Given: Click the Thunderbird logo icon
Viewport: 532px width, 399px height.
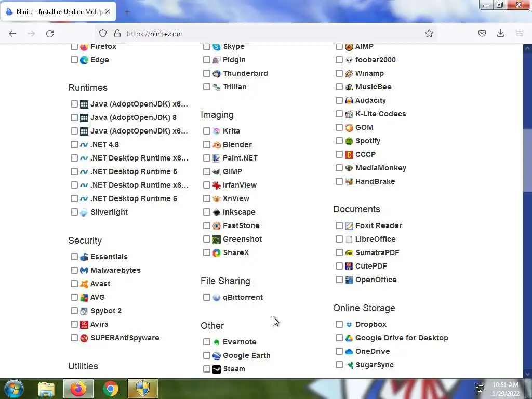Looking at the screenshot, I should coord(217,74).
